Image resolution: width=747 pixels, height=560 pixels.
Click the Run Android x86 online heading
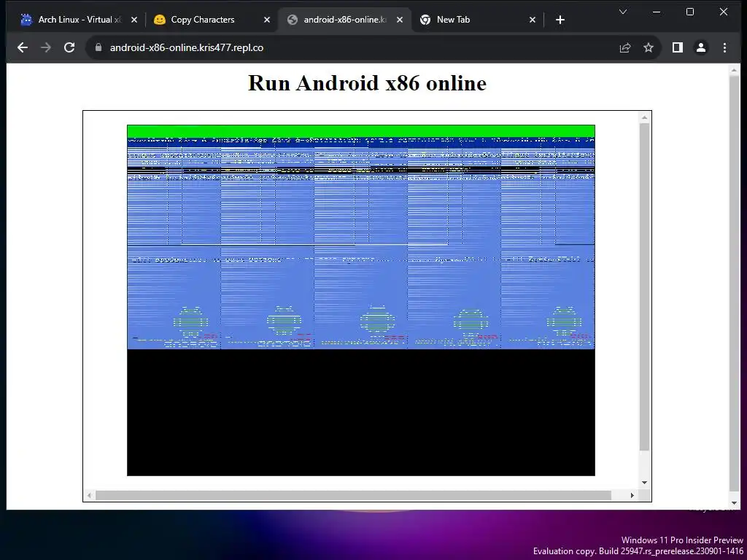point(368,83)
